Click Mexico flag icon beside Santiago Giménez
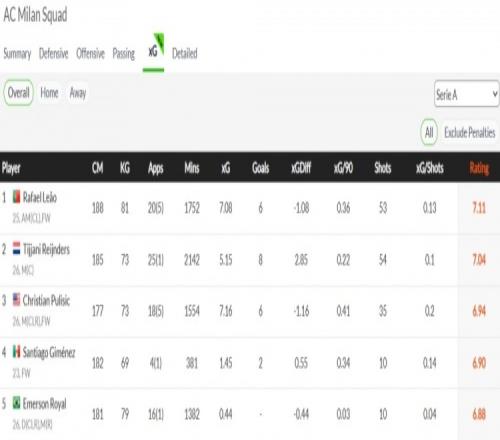This screenshot has height=440, width=500. click(x=16, y=352)
